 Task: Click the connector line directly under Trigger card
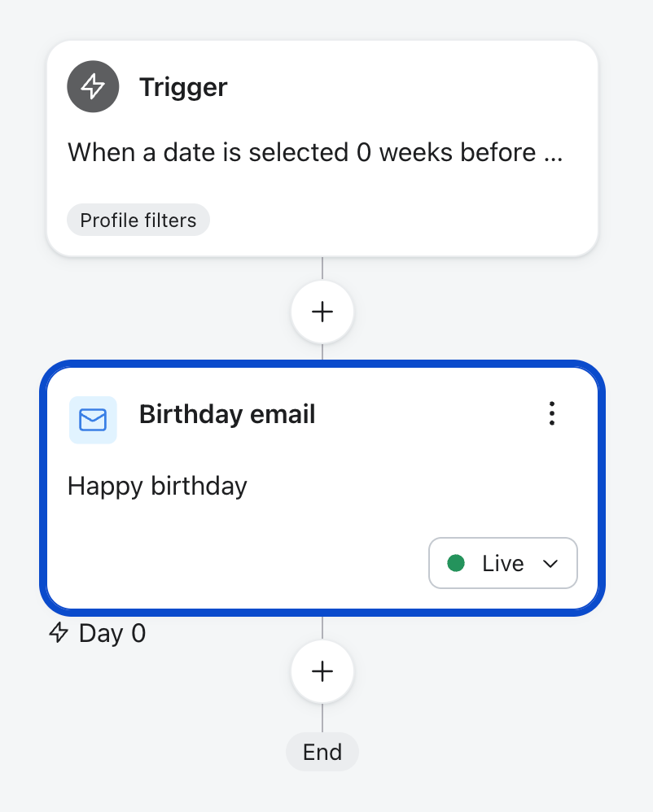point(322,268)
